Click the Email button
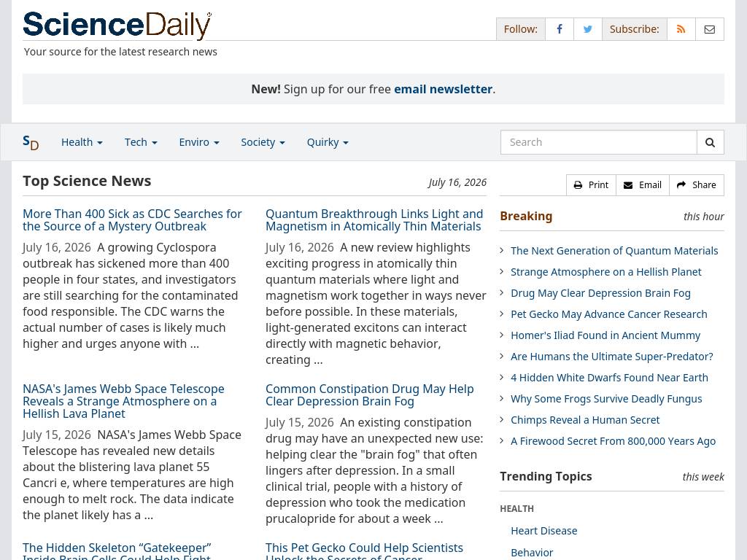747x560 pixels. (643, 184)
